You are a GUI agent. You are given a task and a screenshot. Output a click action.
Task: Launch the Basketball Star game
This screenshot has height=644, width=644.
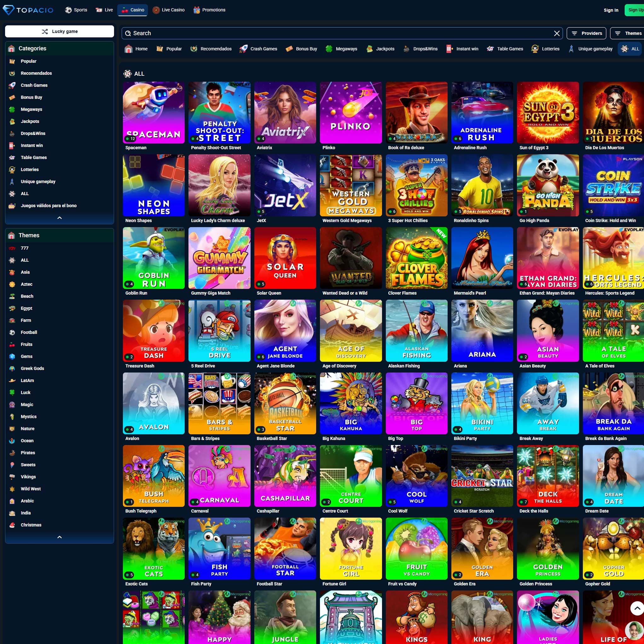coord(285,403)
